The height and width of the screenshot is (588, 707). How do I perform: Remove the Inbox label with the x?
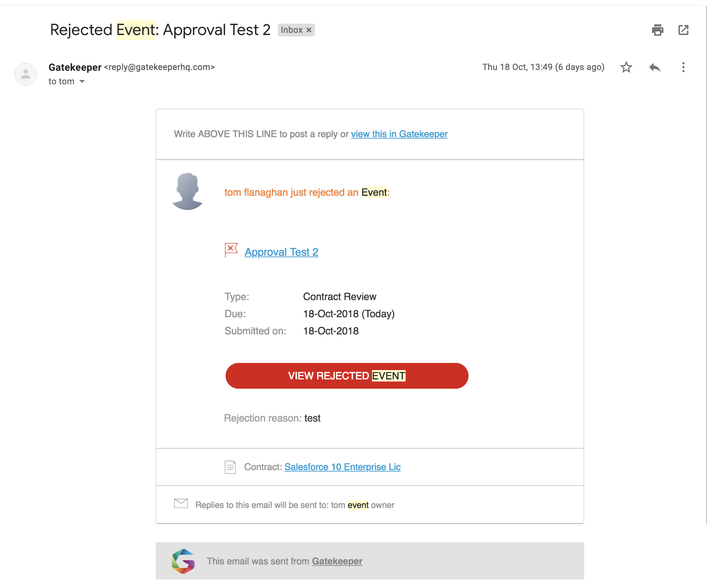[x=309, y=30]
